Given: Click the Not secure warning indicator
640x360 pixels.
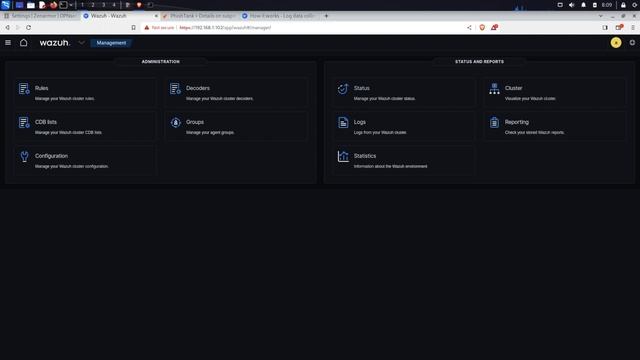Looking at the screenshot, I should [159, 28].
